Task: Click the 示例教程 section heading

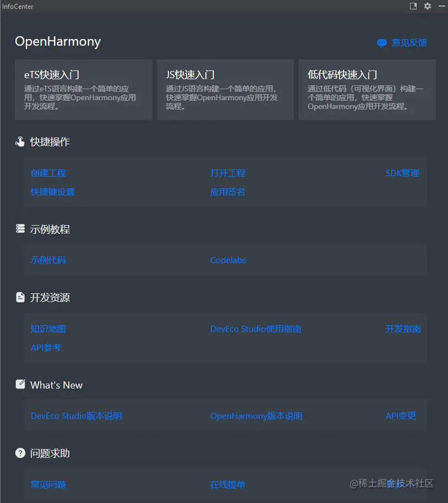Action: pyautogui.click(x=50, y=229)
